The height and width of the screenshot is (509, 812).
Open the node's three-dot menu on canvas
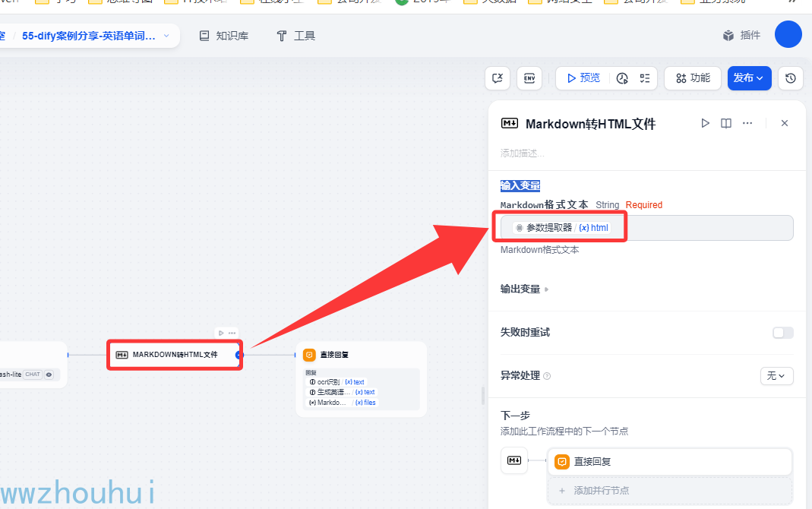point(232,333)
